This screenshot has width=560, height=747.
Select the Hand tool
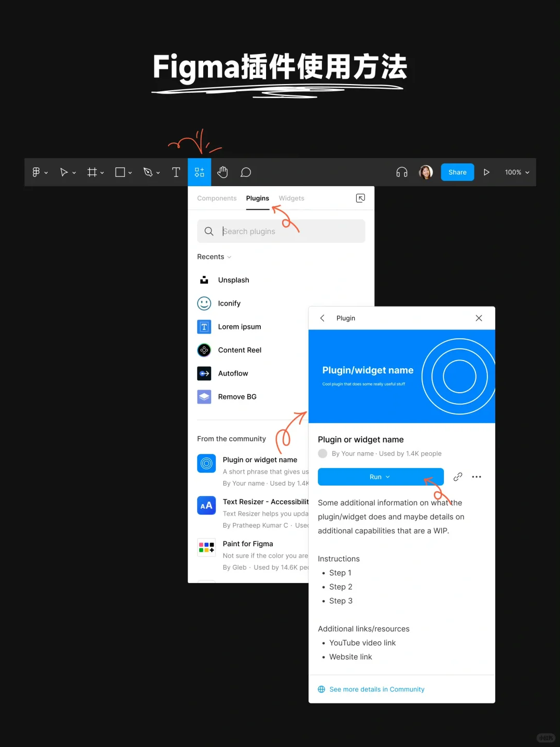pyautogui.click(x=222, y=172)
